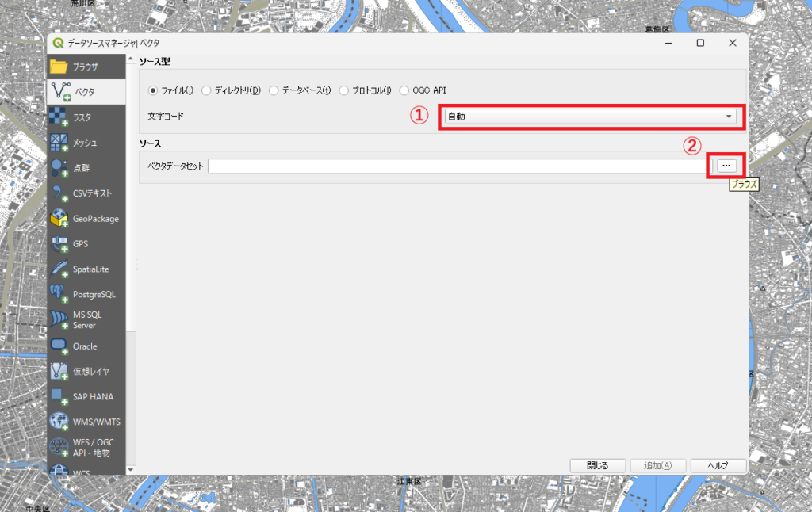Screen dimensions: 812x512
Task: Open the ブラウザ (Browser) sidebar icon
Action: point(59,67)
